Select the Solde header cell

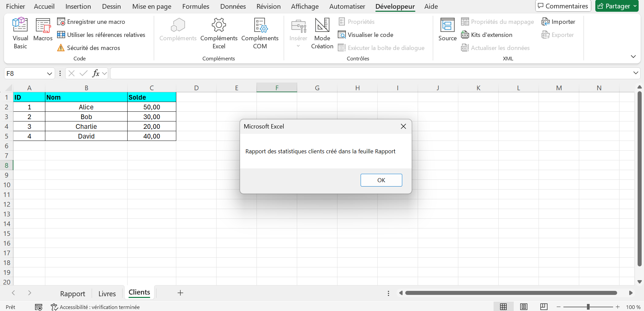click(152, 97)
